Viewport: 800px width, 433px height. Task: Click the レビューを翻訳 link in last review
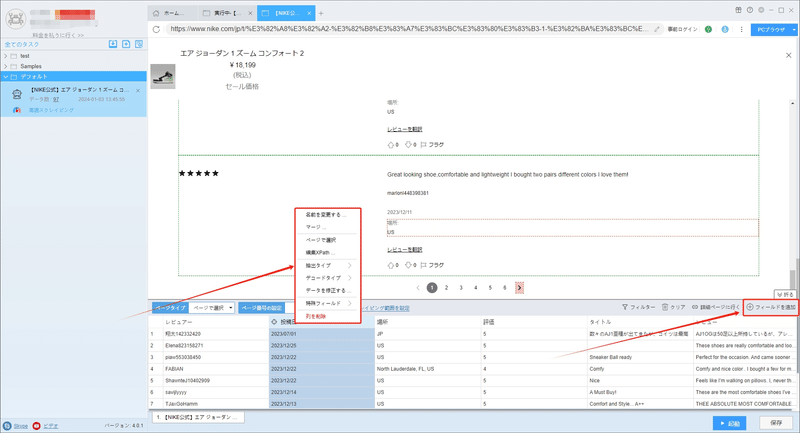click(405, 250)
